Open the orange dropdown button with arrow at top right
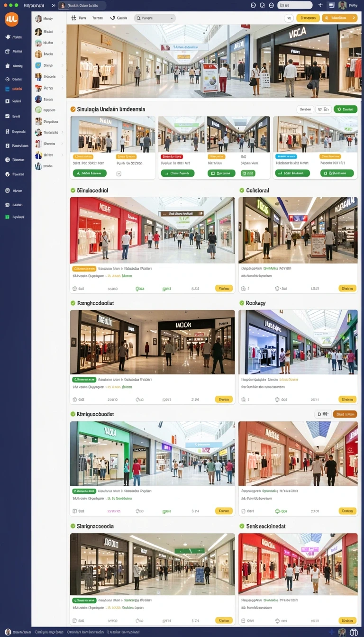The height and width of the screenshot is (637, 364). click(x=339, y=18)
